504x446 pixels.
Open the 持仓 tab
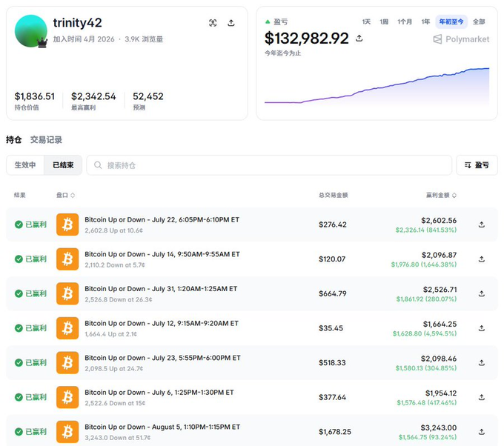click(14, 139)
